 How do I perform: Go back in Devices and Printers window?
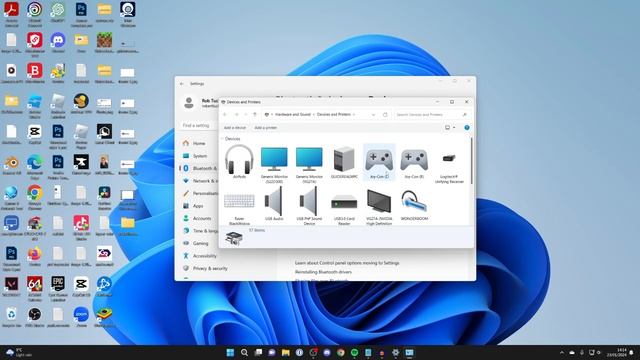click(x=225, y=115)
